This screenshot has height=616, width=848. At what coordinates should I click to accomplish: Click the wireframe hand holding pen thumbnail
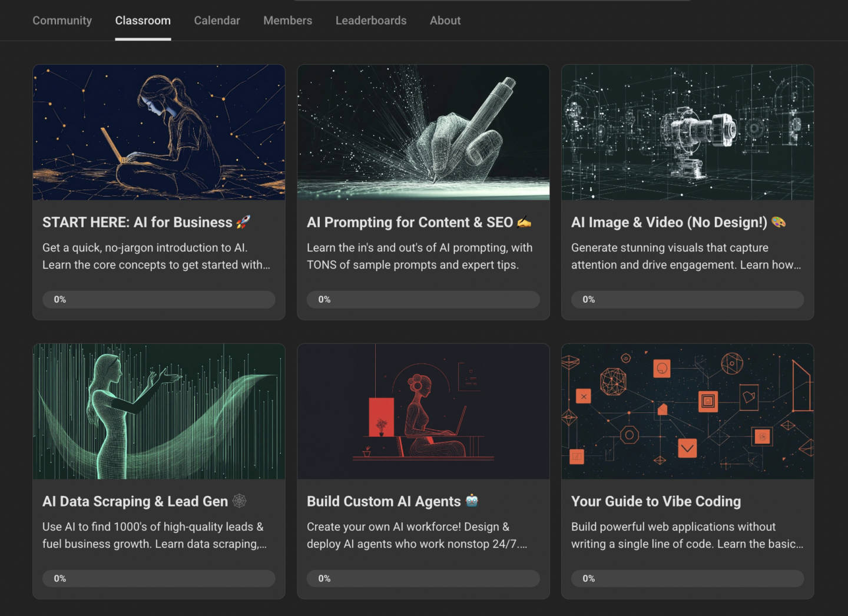coord(423,133)
